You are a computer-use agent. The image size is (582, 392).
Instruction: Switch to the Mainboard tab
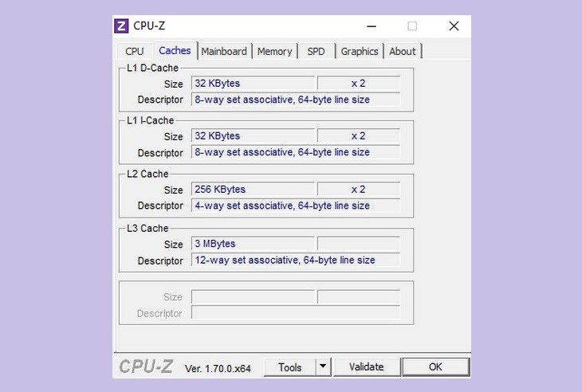[x=224, y=51]
